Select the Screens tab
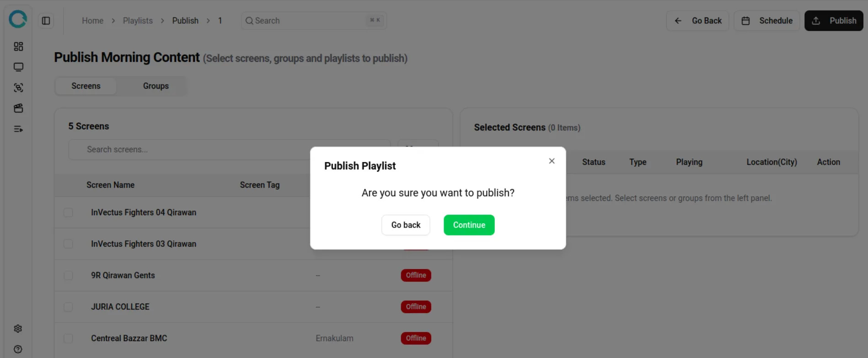The image size is (868, 358). [86, 86]
